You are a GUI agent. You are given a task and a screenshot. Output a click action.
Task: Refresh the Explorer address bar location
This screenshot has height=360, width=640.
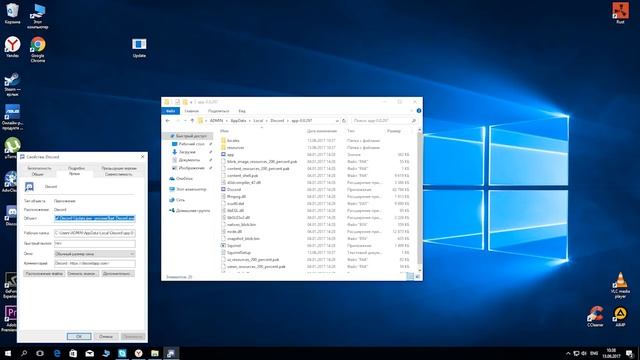point(344,121)
